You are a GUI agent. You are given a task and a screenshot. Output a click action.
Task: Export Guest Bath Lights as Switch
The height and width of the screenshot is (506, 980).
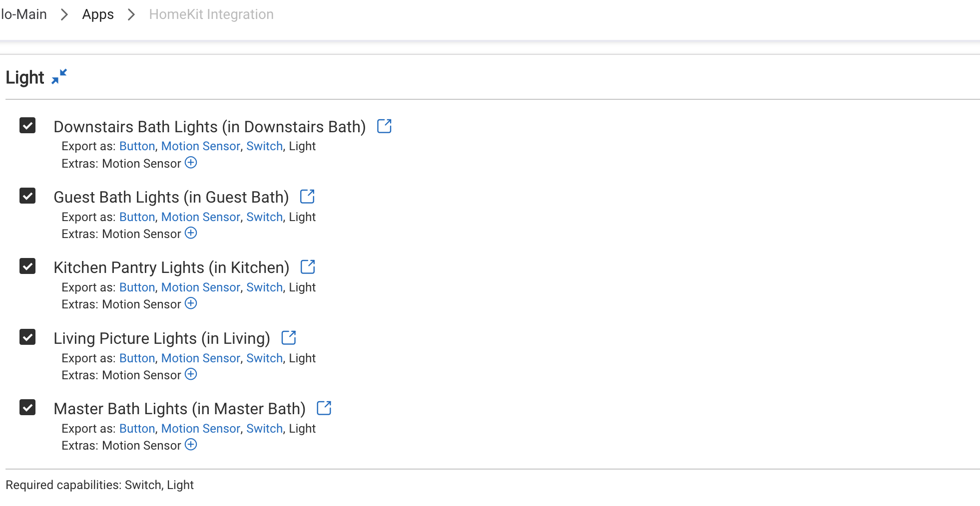click(x=264, y=217)
